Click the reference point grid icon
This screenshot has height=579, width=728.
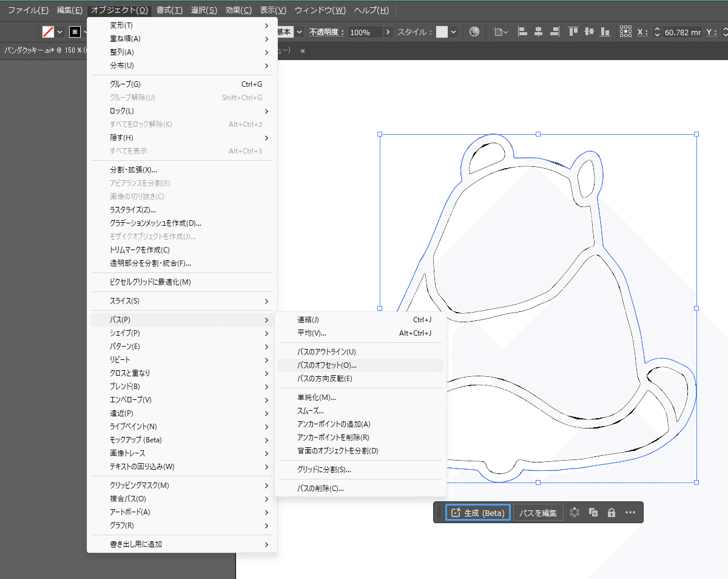point(625,32)
